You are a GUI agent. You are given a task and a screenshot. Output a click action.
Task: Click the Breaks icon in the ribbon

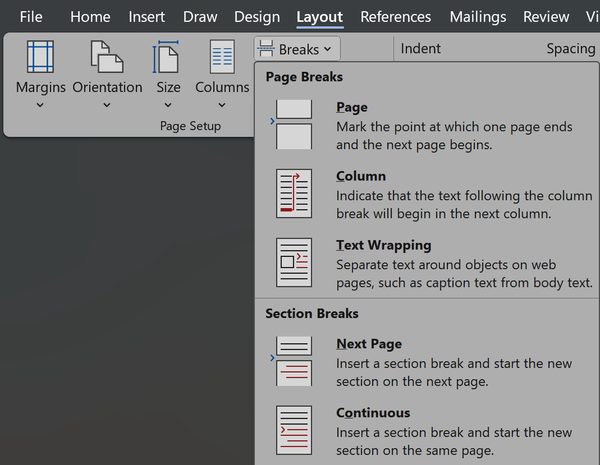point(266,48)
